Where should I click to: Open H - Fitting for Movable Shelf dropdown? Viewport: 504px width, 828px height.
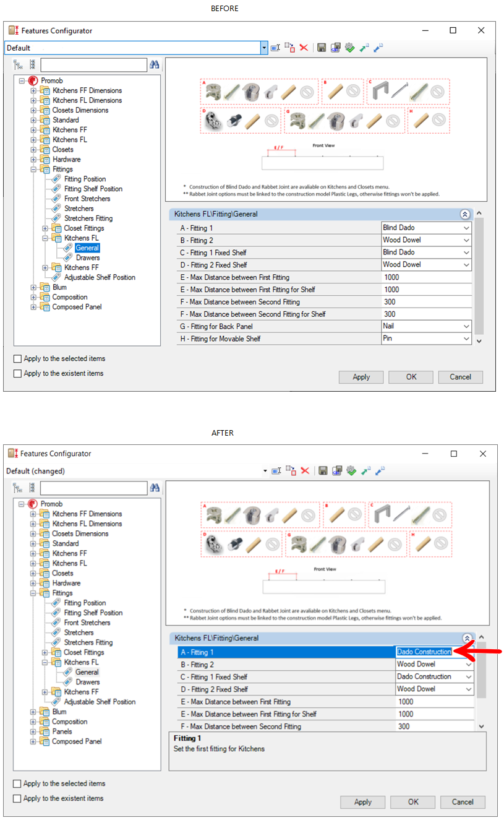[x=466, y=339]
